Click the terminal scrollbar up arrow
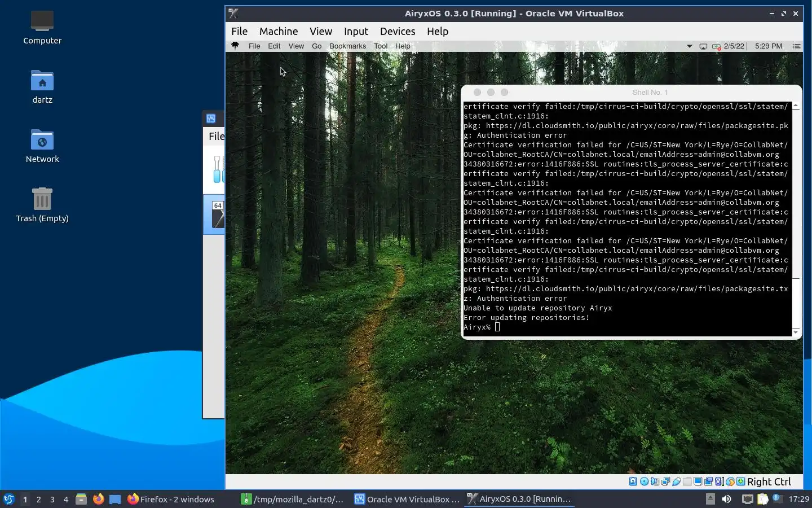 tap(796, 106)
